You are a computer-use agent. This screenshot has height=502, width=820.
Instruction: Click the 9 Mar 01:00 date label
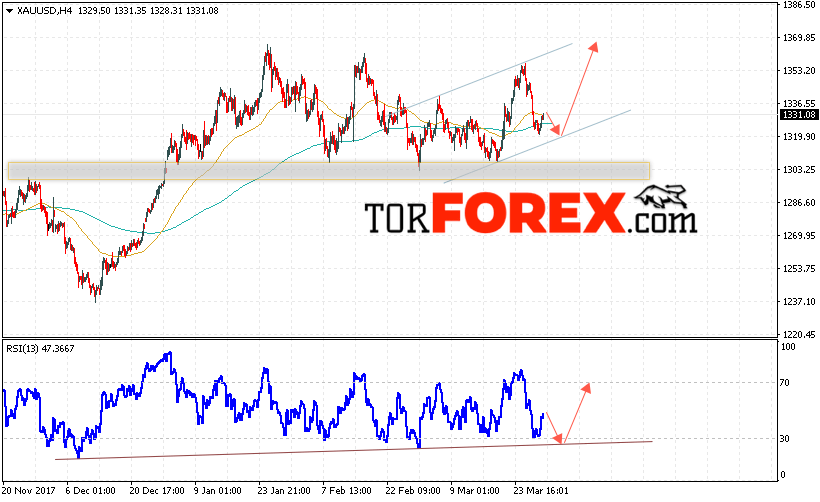point(475,491)
